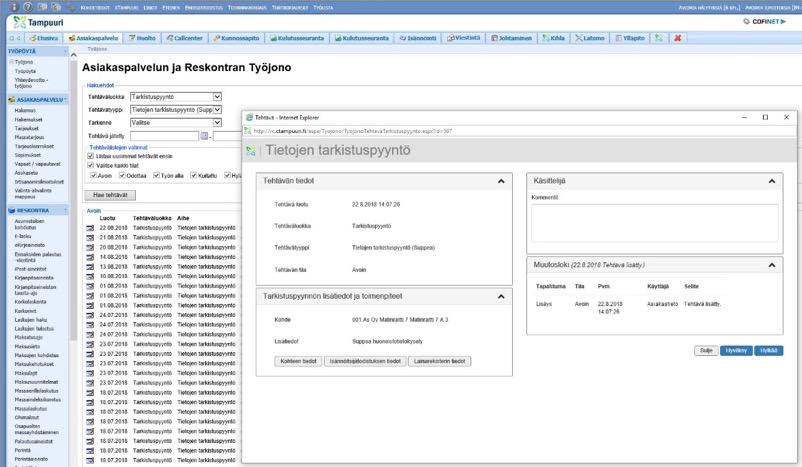
Task: Open task row dated 22.08.2018 icon
Action: (x=90, y=228)
